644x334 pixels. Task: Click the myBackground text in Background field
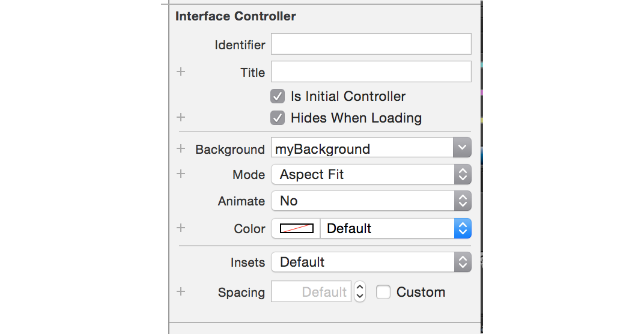[323, 149]
